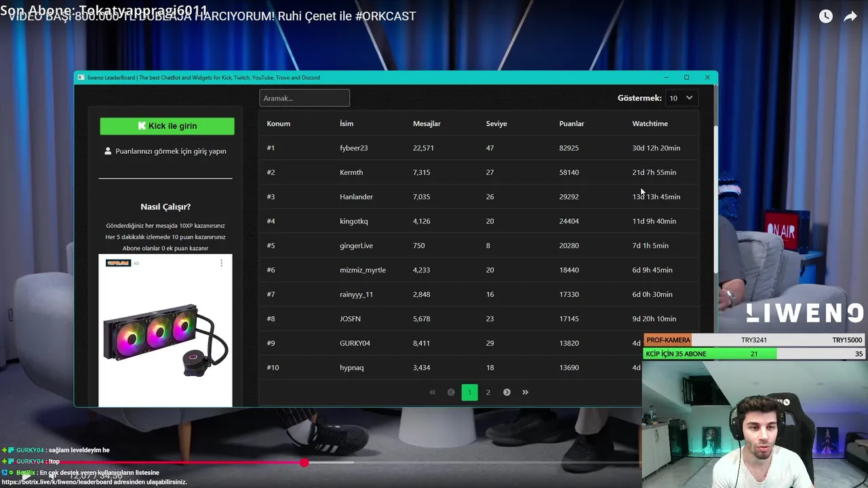This screenshot has width=868, height=488.
Task: Select the fybeer23 name cell
Action: pyautogui.click(x=353, y=148)
